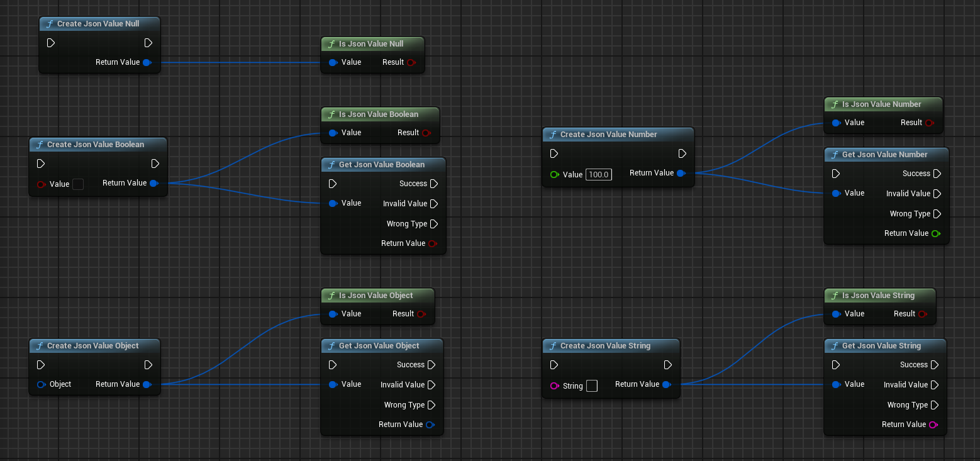Click the 100.0 value field on Create Json Value Number
Screen dimensions: 980x461
click(598, 174)
